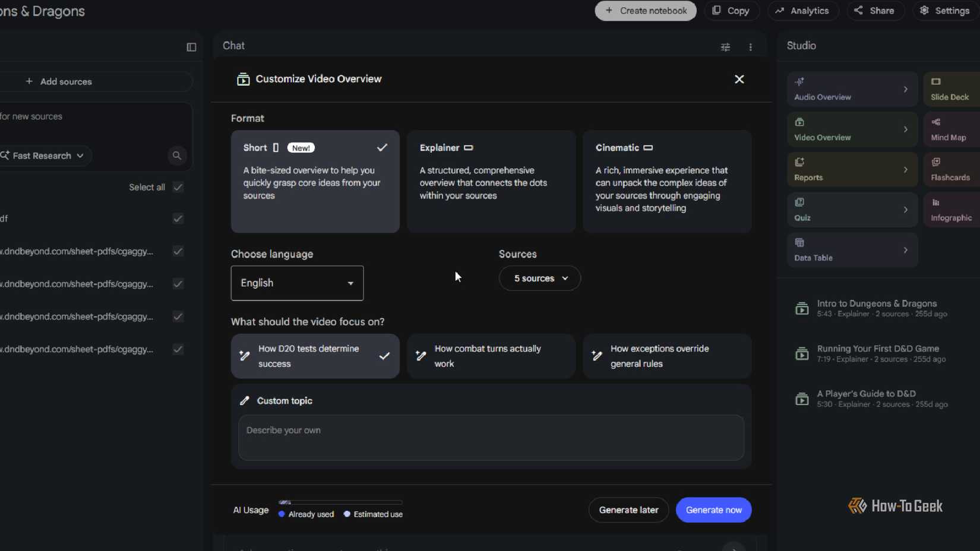
Task: Expand Quiz options chevron
Action: tap(905, 210)
